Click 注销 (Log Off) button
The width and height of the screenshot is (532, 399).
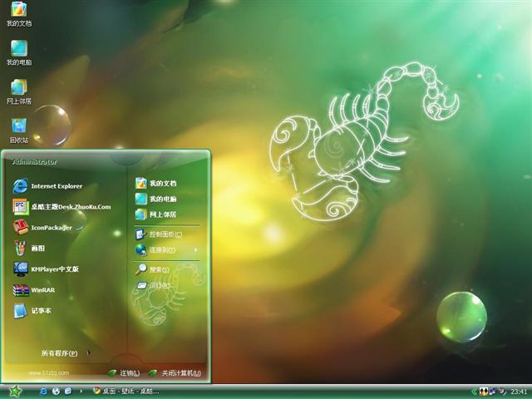(x=123, y=373)
